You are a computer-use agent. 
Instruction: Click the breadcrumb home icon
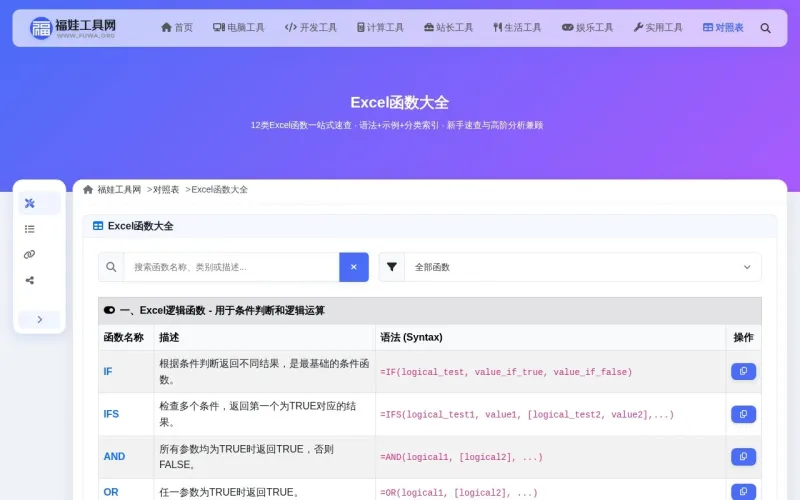pos(88,190)
